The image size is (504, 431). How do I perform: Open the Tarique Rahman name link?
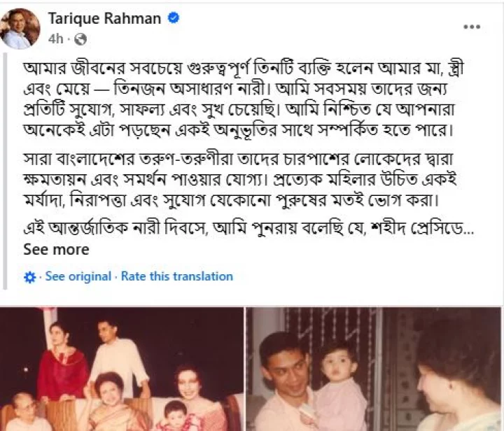click(x=104, y=18)
